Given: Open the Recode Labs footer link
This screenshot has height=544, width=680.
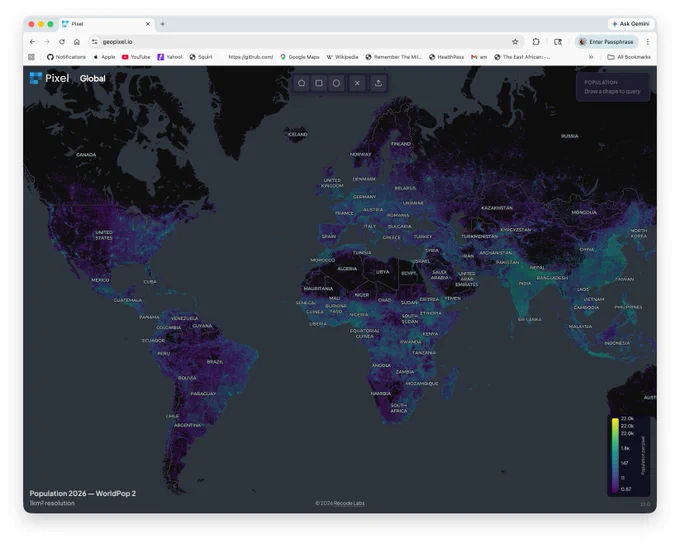Looking at the screenshot, I should click(349, 503).
